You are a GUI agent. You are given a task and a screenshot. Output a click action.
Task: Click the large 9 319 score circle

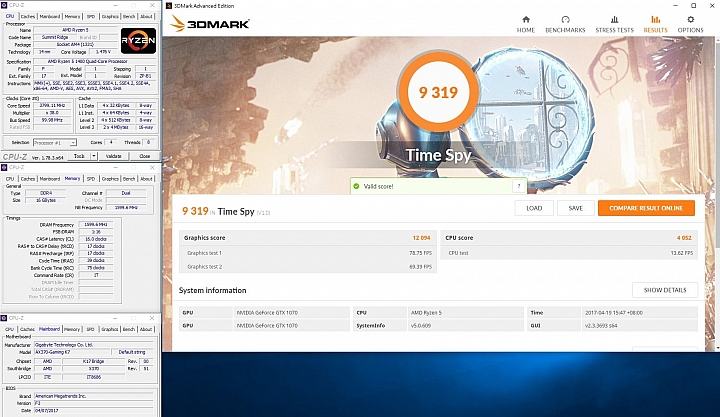(x=438, y=92)
